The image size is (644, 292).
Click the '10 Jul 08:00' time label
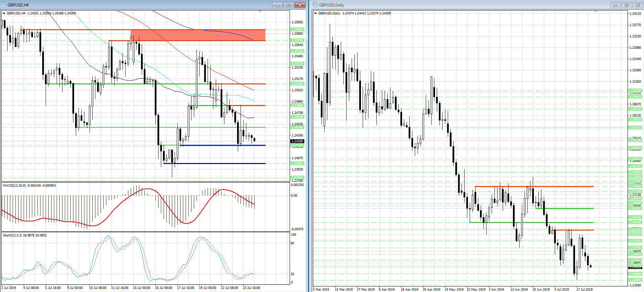pos(98,288)
